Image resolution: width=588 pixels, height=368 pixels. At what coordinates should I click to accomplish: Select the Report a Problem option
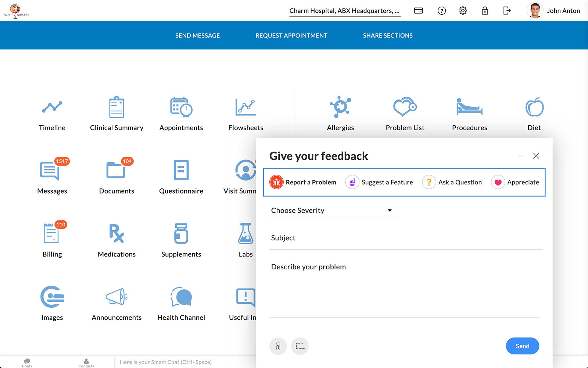click(x=303, y=182)
